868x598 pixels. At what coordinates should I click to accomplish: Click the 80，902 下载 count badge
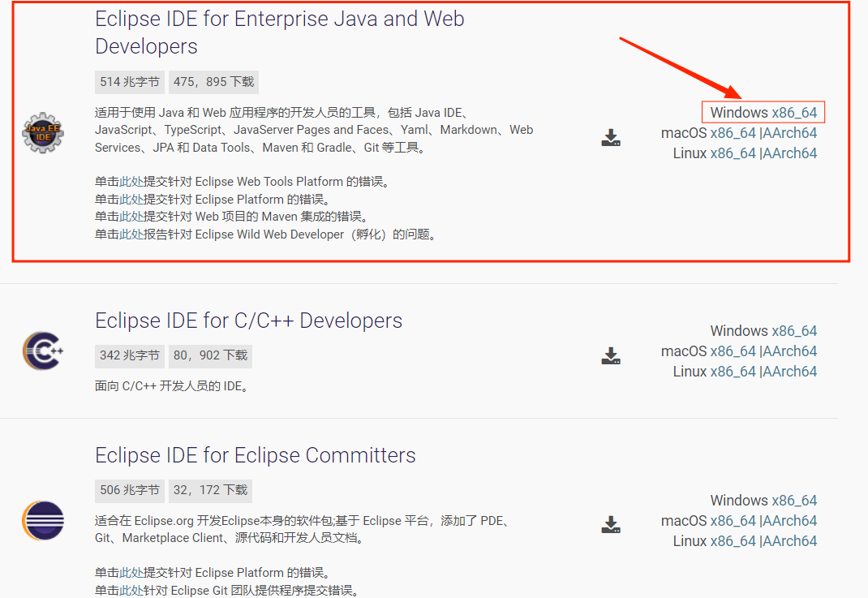point(210,355)
